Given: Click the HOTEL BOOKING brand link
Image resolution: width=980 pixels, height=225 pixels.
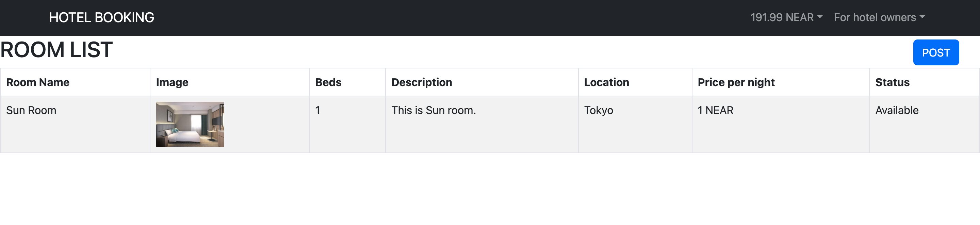Looking at the screenshot, I should pyautogui.click(x=101, y=17).
